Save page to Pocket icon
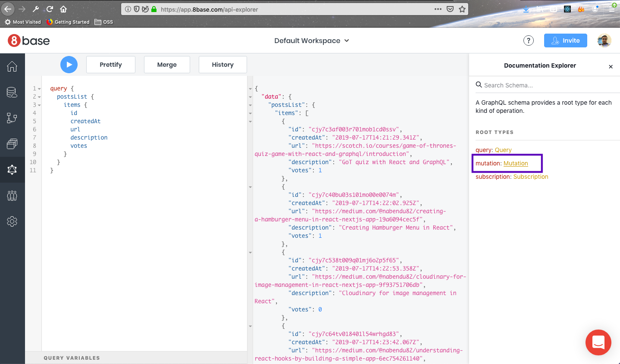Image resolution: width=620 pixels, height=364 pixels. [x=450, y=9]
